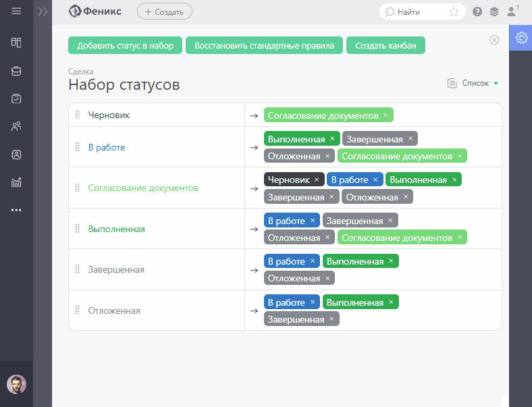This screenshot has height=407, width=532.
Task: Open the help question mark icon
Action: tap(477, 12)
